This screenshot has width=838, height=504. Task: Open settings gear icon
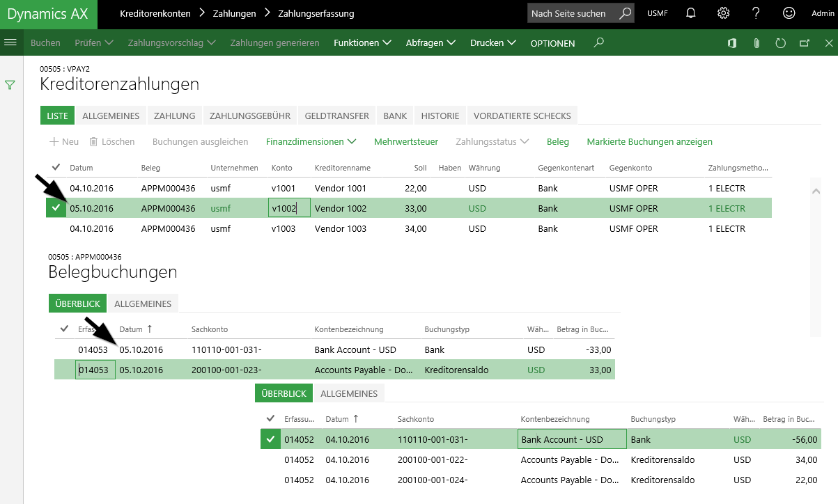[724, 13]
